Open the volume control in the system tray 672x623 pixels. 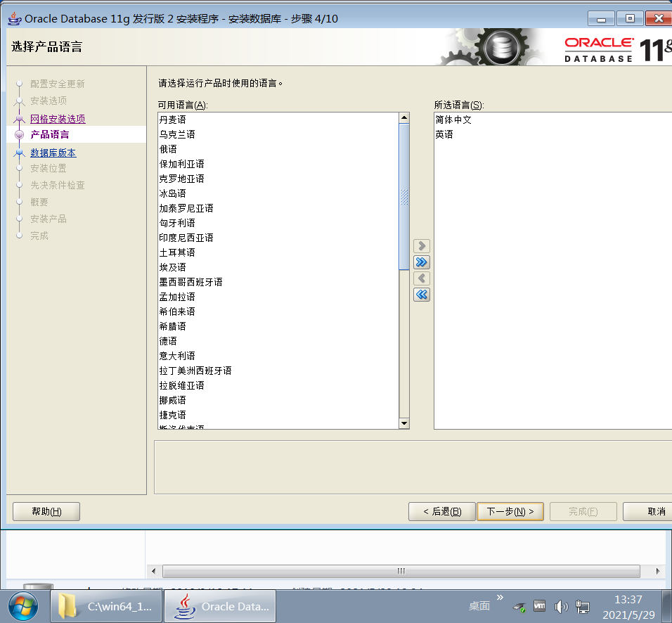coord(561,606)
